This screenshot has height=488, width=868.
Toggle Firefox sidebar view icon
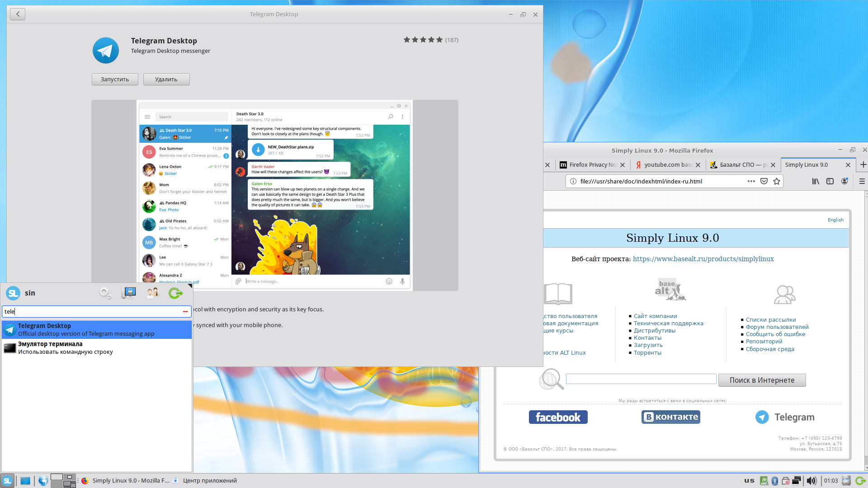coord(830,181)
